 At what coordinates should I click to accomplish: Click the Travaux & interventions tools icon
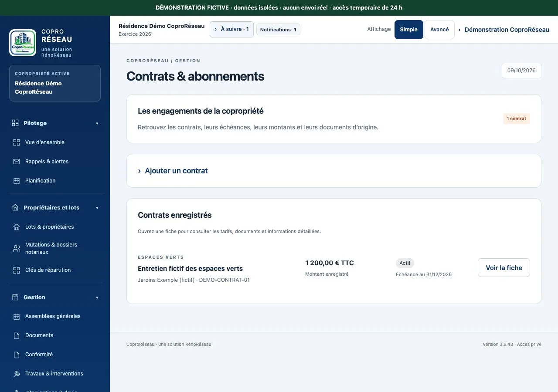[17, 374]
